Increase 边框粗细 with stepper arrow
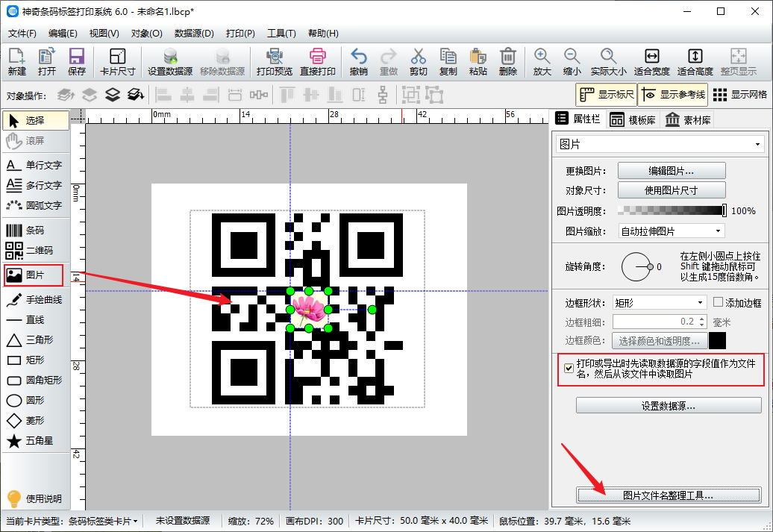The height and width of the screenshot is (532, 773). click(702, 319)
